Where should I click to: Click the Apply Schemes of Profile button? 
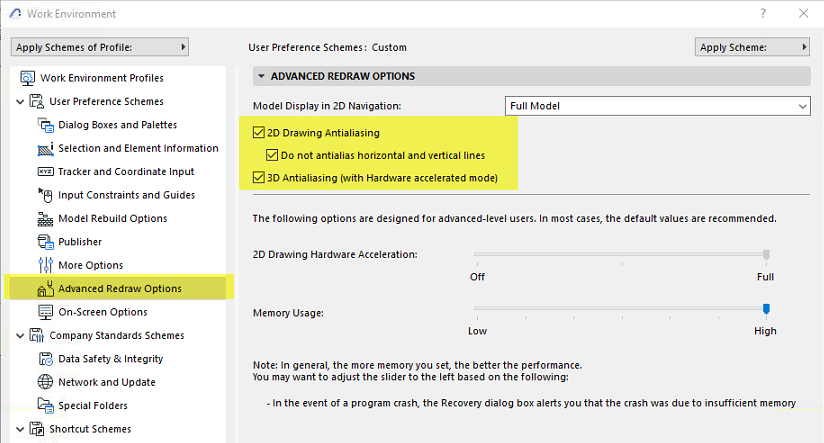[100, 47]
